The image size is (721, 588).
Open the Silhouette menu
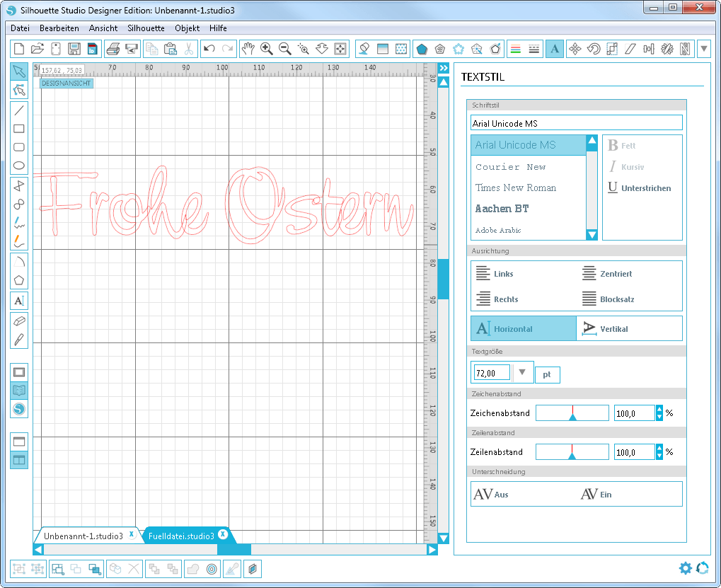(x=146, y=28)
